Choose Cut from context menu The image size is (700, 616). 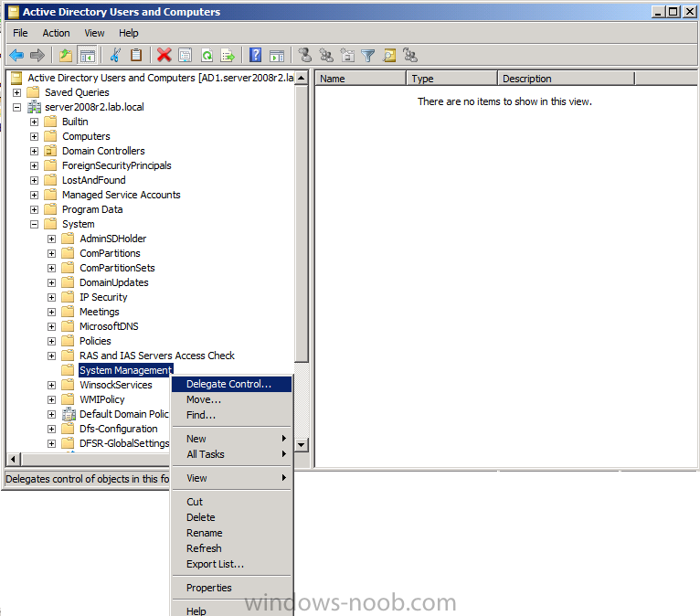click(x=232, y=502)
